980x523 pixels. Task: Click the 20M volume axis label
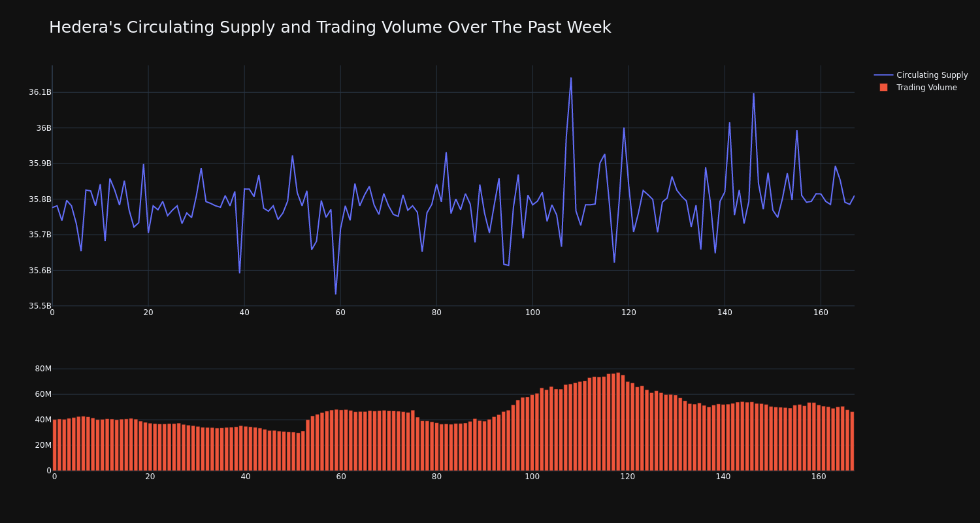(43, 445)
